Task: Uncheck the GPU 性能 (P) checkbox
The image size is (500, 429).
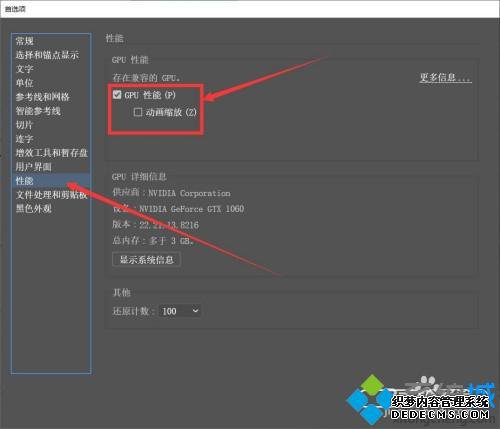Action: click(117, 95)
